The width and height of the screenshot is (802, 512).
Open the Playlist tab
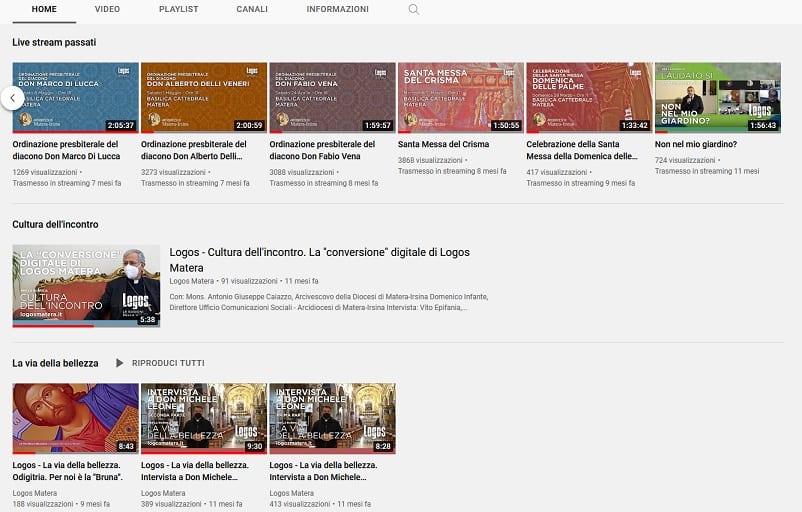coord(178,10)
